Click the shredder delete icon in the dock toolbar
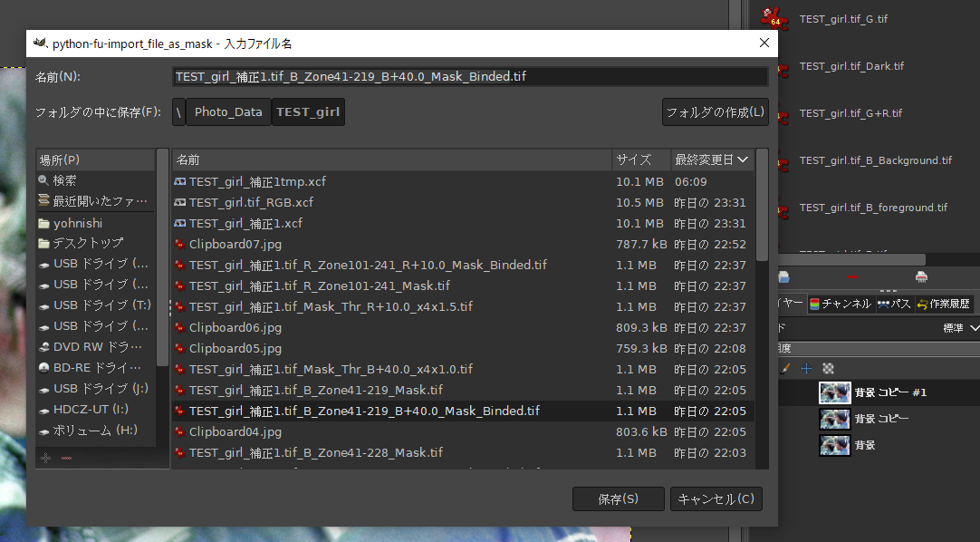This screenshot has height=542, width=980. pos(922,276)
